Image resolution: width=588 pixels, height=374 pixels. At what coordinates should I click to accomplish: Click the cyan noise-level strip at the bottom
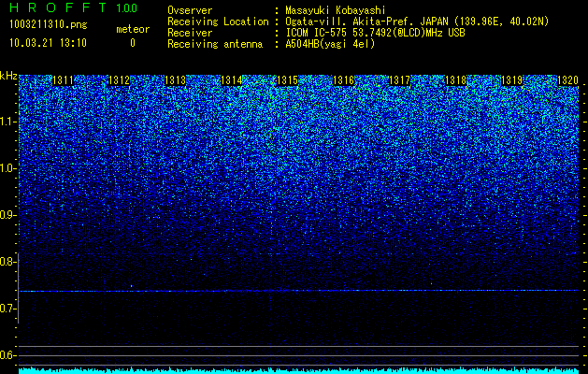(x=298, y=370)
